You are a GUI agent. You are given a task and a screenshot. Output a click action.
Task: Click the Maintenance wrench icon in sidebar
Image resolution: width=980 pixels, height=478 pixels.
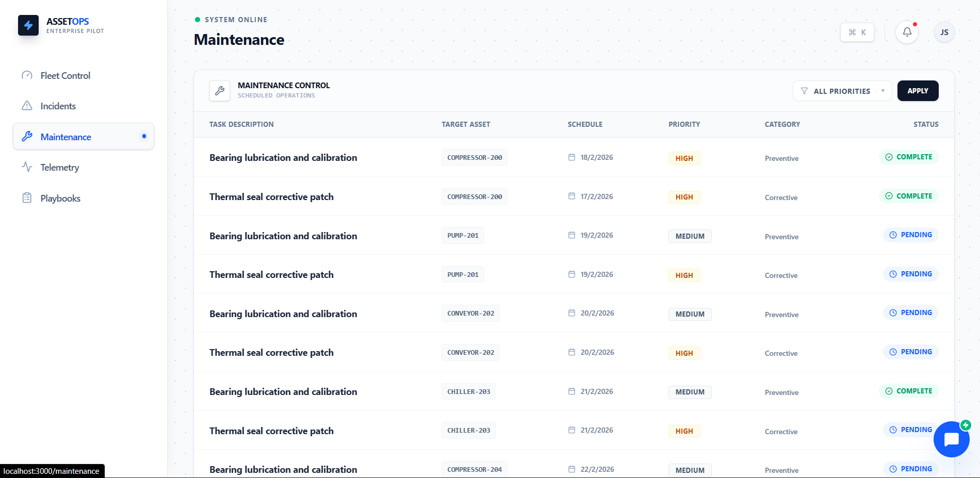[27, 137]
